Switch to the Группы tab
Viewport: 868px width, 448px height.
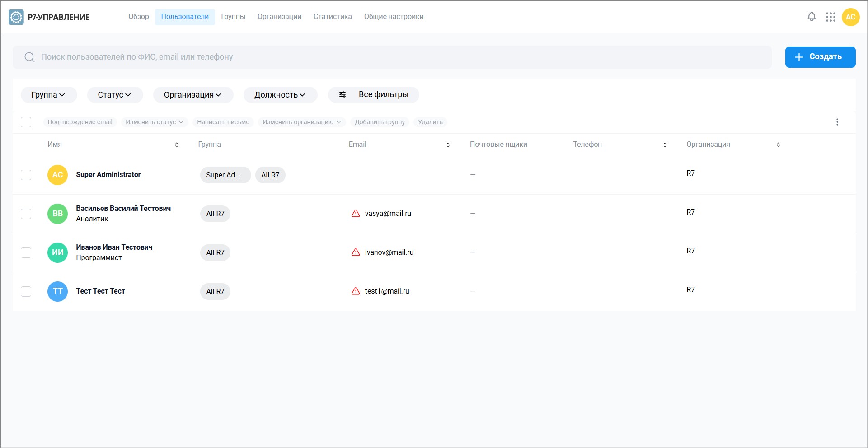pyautogui.click(x=233, y=17)
